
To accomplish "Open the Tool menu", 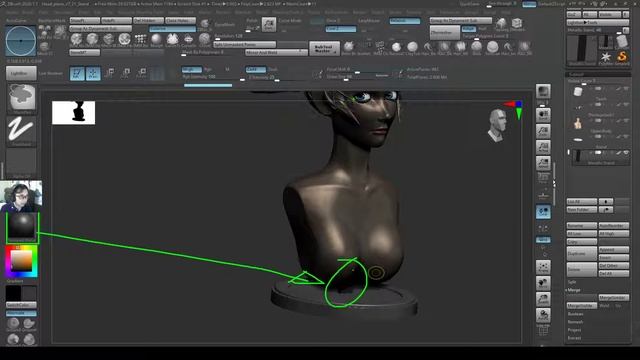I will point(430,12).
